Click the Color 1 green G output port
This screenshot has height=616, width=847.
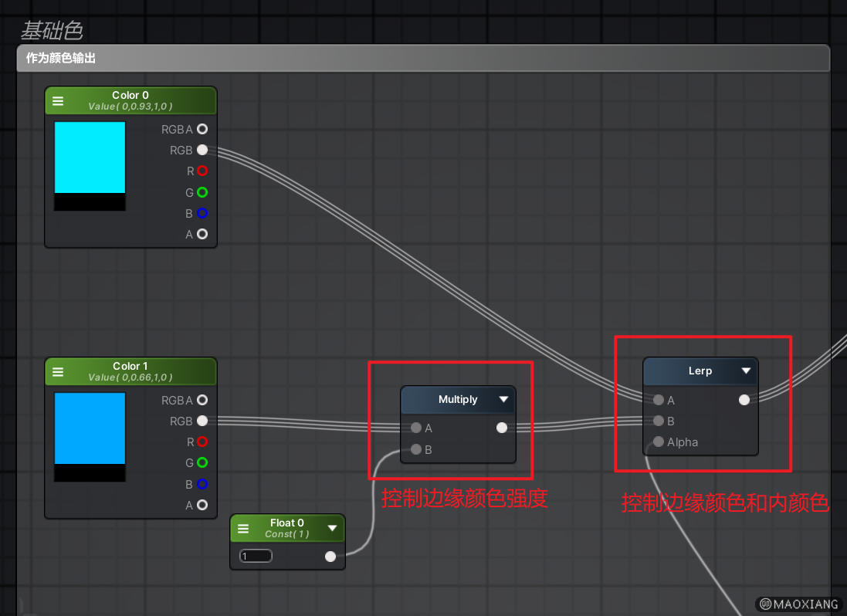(x=202, y=463)
